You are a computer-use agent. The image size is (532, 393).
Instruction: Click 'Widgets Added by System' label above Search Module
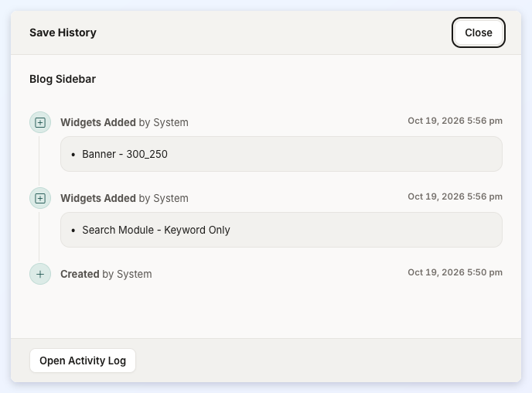tap(124, 198)
